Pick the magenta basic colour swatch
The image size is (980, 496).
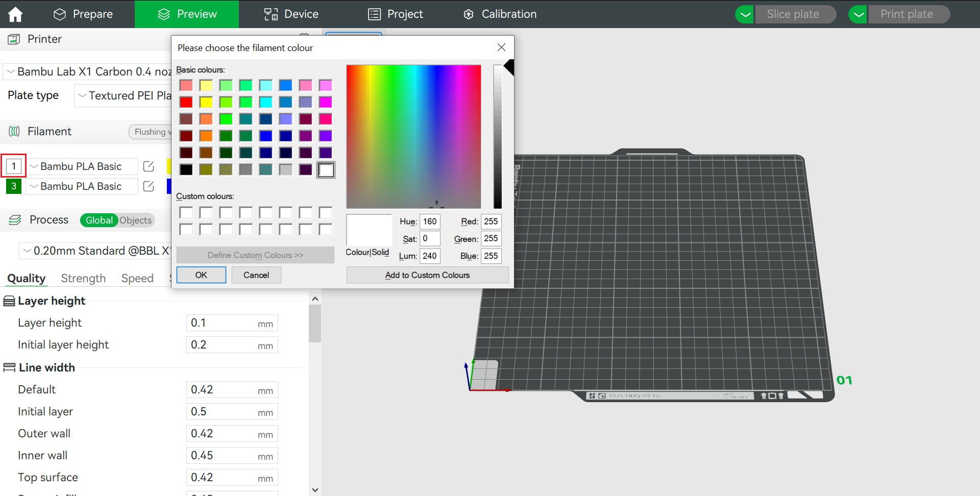326,102
